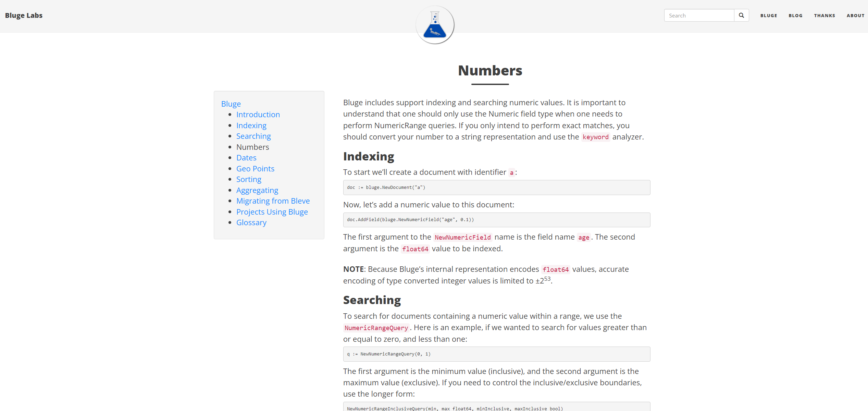The width and height of the screenshot is (868, 411).
Task: Open Projects Using Bluge sidebar link
Action: tap(272, 212)
